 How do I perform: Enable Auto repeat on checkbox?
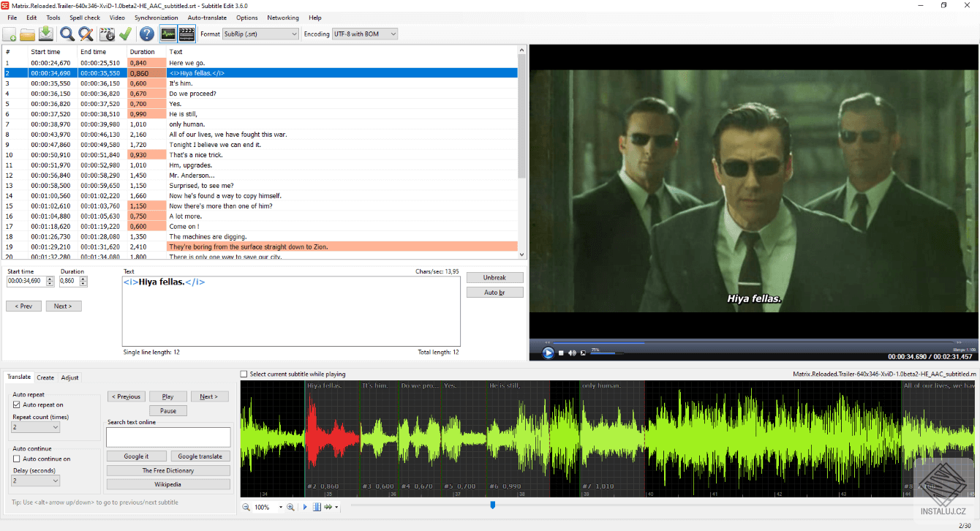point(17,404)
